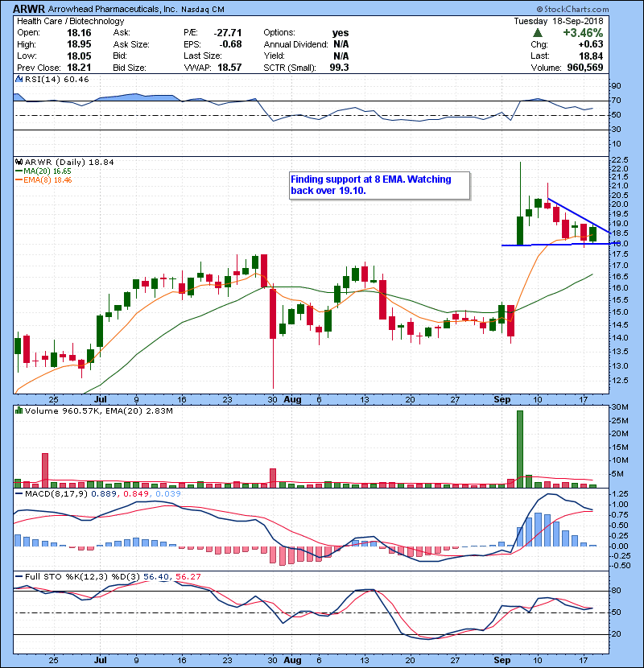The width and height of the screenshot is (644, 668).
Task: Click the P/E value -27.71
Action: coord(228,33)
